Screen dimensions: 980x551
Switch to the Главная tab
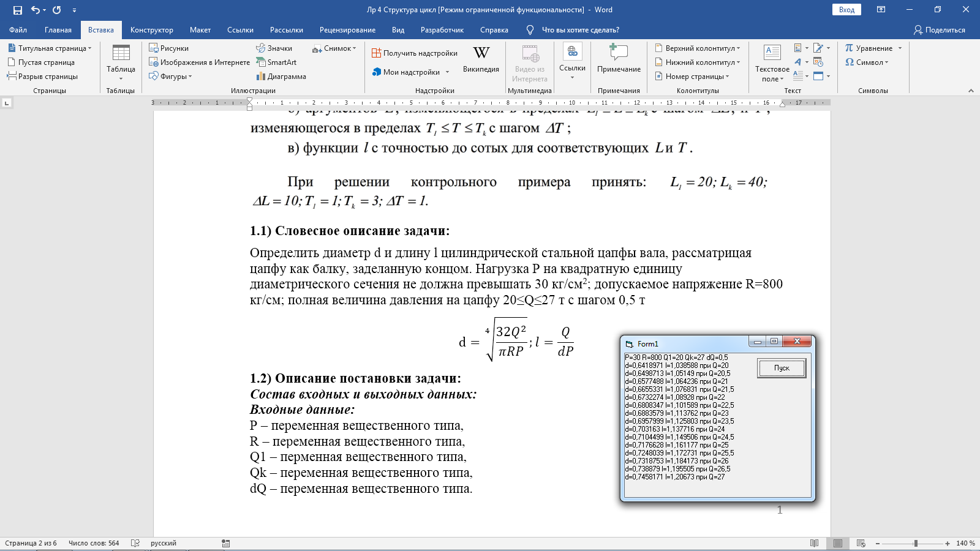(58, 29)
